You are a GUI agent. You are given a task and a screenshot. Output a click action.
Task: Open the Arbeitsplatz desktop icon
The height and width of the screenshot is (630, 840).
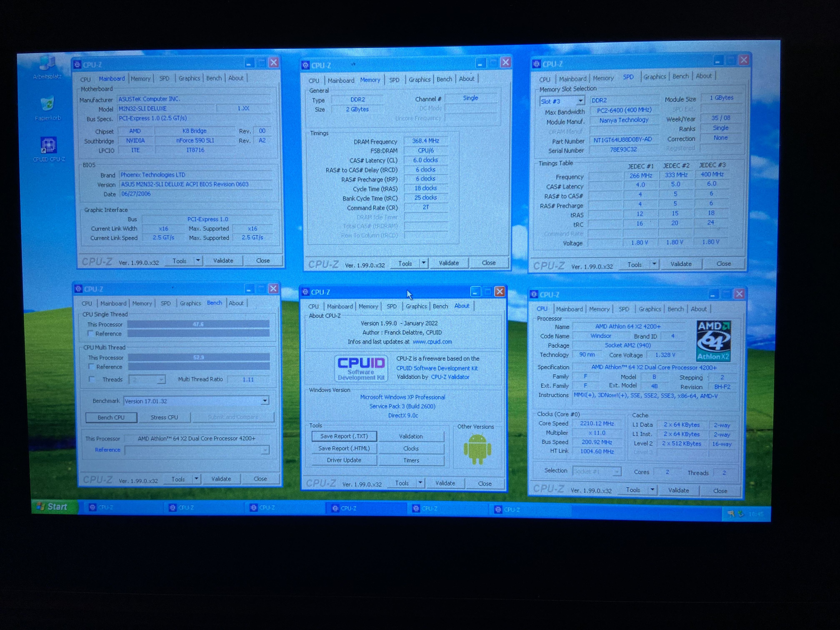click(47, 66)
